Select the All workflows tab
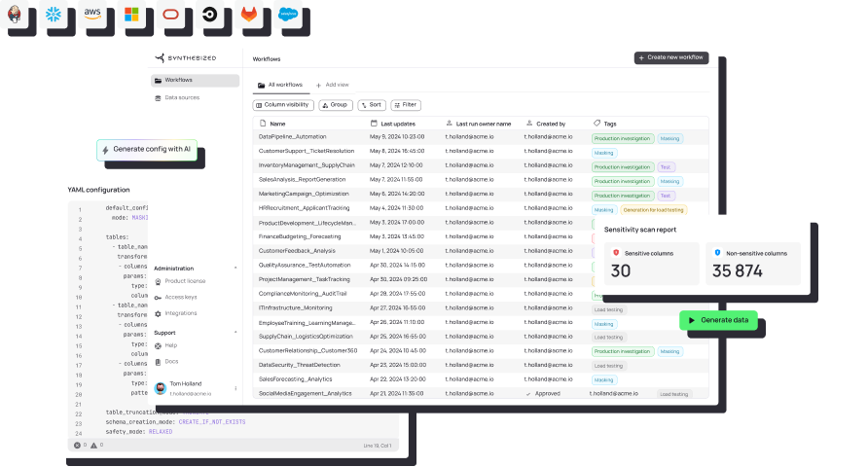Viewport: 868px width, 467px height. coord(280,86)
